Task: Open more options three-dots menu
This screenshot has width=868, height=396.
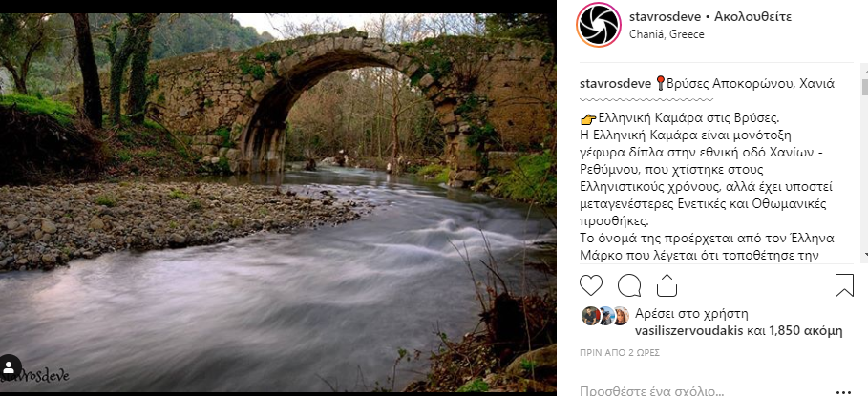Action: (843, 391)
